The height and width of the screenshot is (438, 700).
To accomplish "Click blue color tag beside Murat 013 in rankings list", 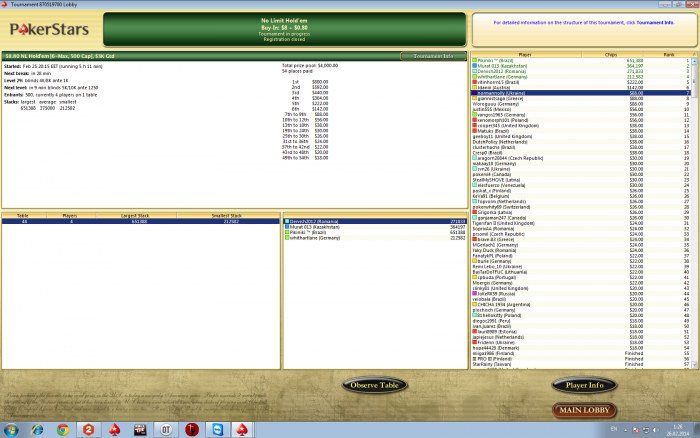I will pos(475,66).
